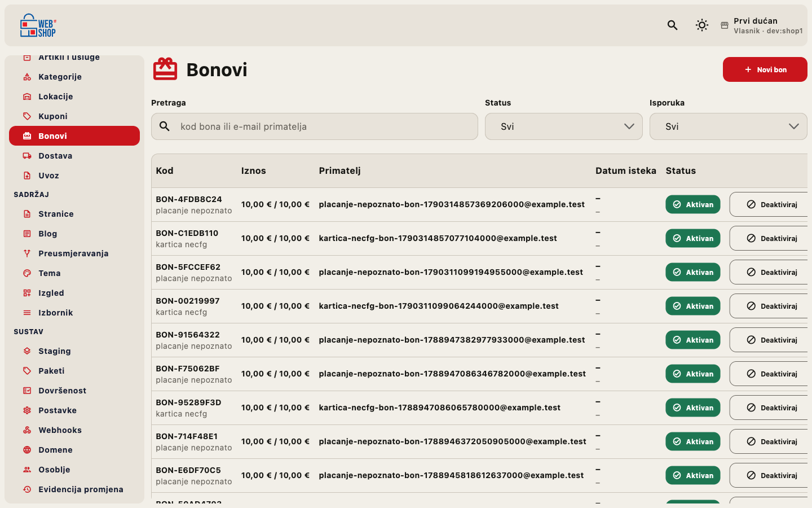Deactivate voucher BON-00219997
This screenshot has height=508, width=812.
tap(770, 306)
